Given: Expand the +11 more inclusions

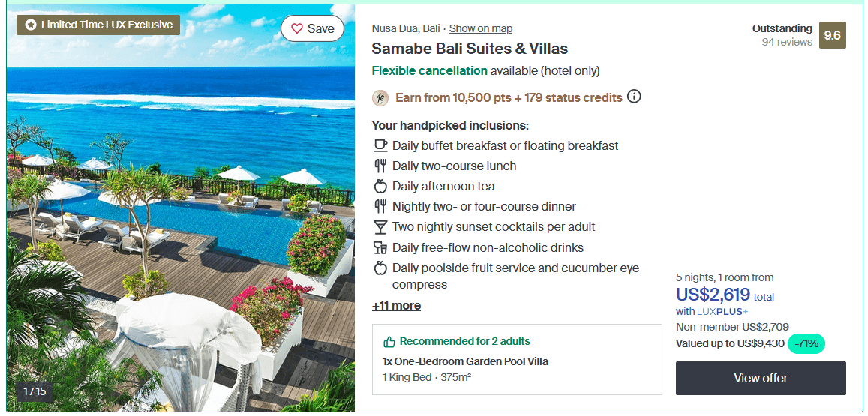Looking at the screenshot, I should coord(396,305).
